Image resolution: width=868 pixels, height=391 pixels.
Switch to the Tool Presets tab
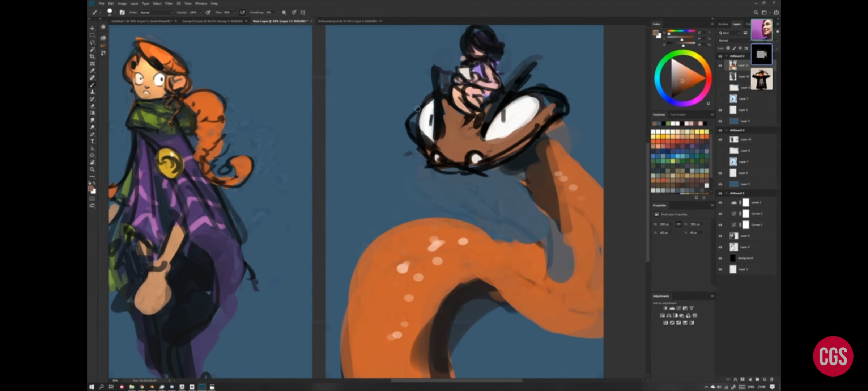coord(678,115)
